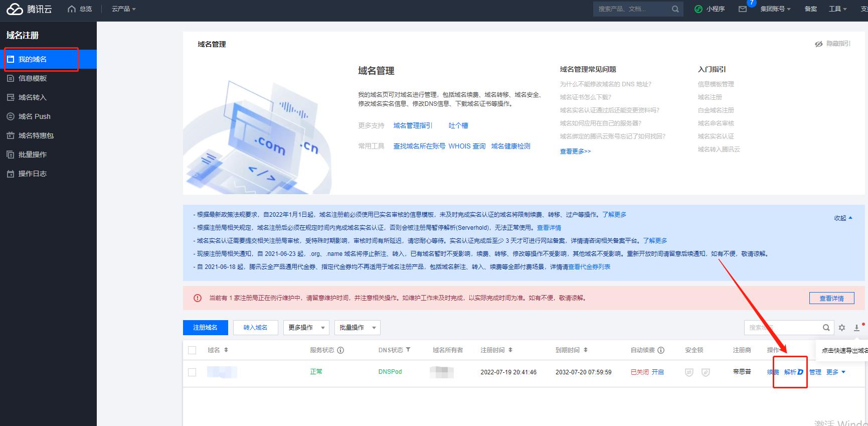Expand the 集团账号 account menu
Viewport: 868px width, 426px height.
(x=775, y=9)
